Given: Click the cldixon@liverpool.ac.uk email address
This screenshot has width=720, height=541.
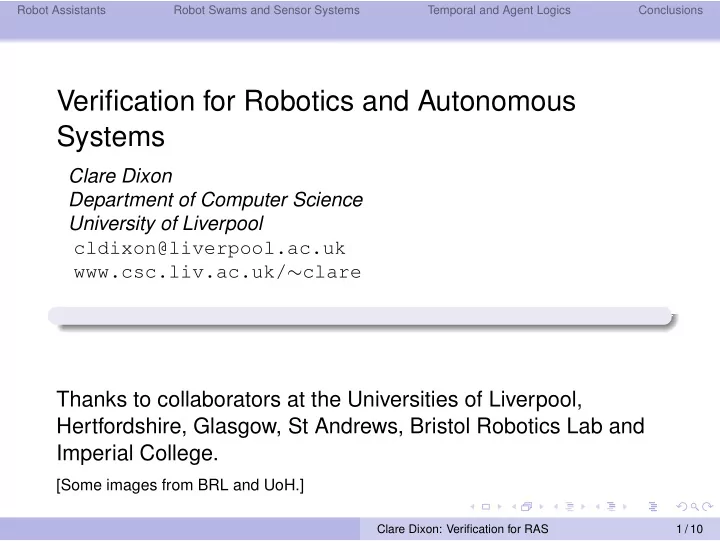Looking at the screenshot, I should tap(209, 248).
